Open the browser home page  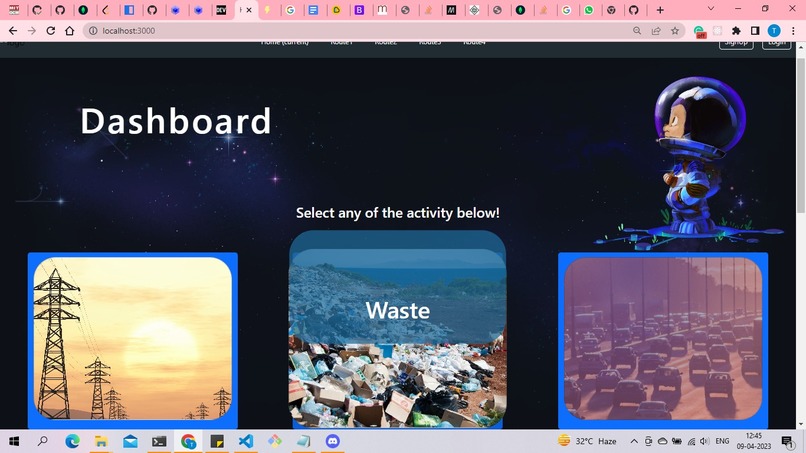click(x=69, y=31)
